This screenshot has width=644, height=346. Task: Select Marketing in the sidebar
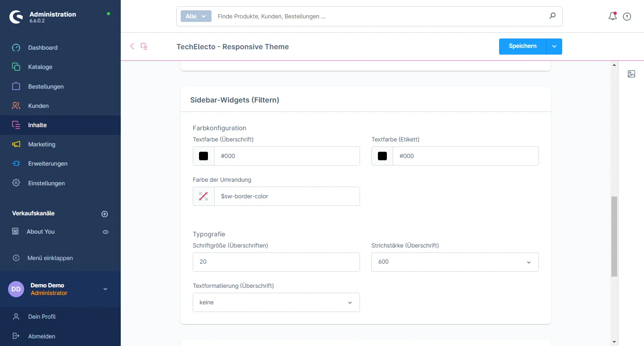42,144
